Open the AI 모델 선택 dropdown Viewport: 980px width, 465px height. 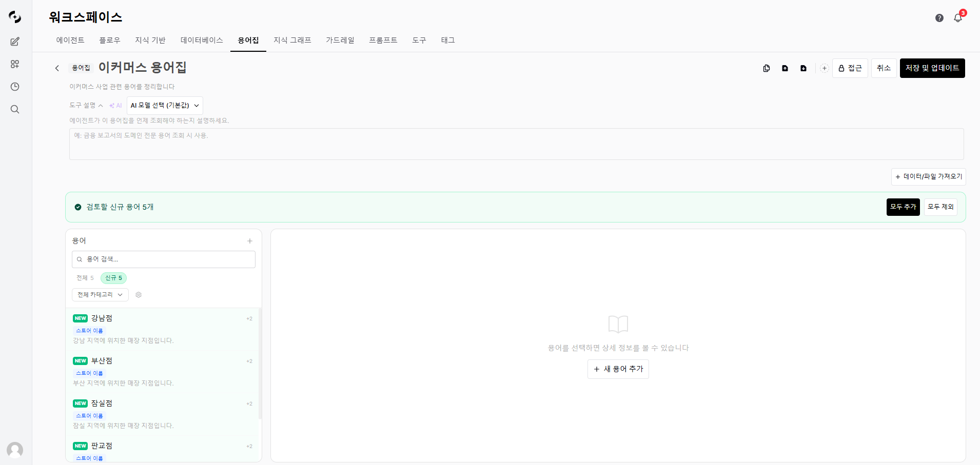[x=165, y=106]
